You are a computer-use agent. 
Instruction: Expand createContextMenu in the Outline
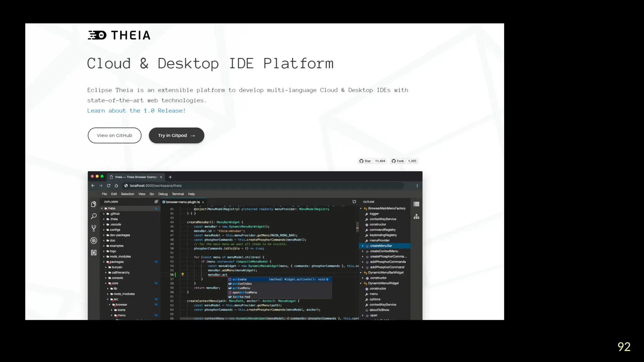[x=363, y=251]
